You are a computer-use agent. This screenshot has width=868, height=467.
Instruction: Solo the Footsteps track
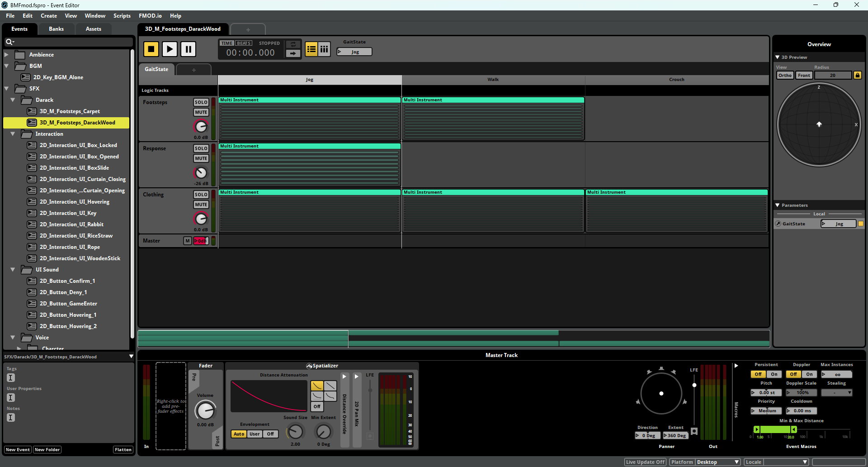click(201, 102)
